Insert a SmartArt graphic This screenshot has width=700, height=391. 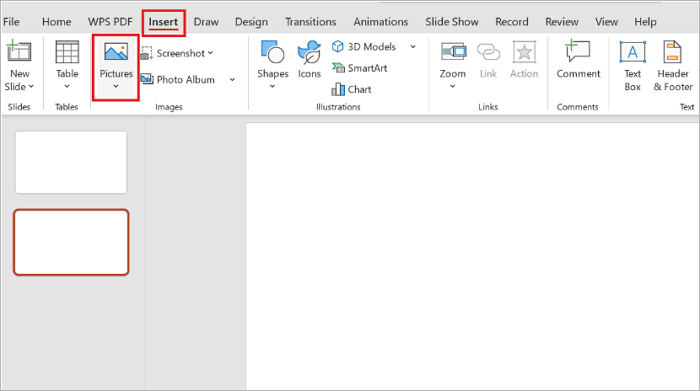(x=359, y=68)
